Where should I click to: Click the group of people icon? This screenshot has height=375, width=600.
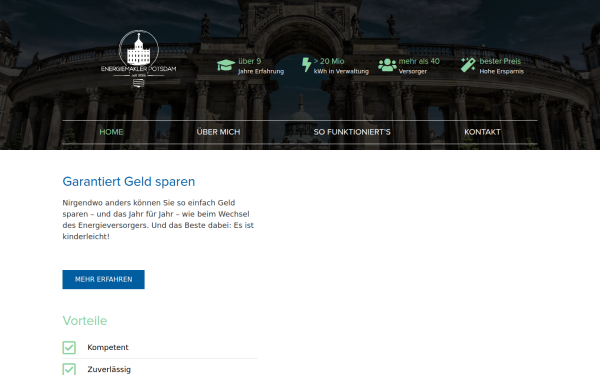(x=387, y=65)
